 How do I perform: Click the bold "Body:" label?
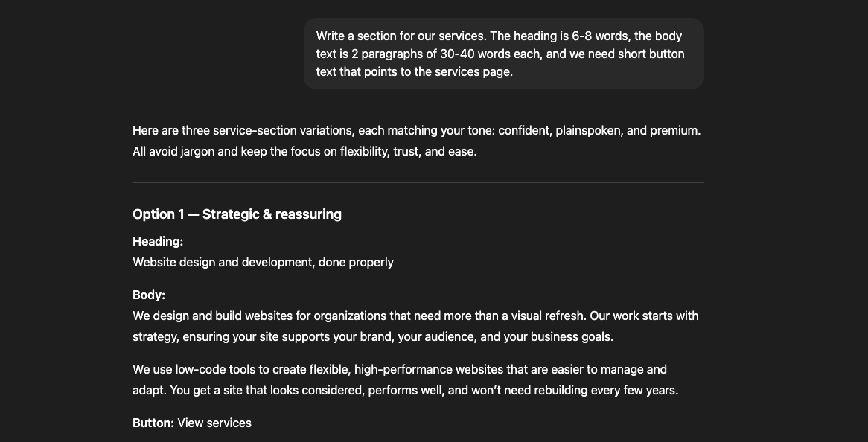[x=149, y=295]
